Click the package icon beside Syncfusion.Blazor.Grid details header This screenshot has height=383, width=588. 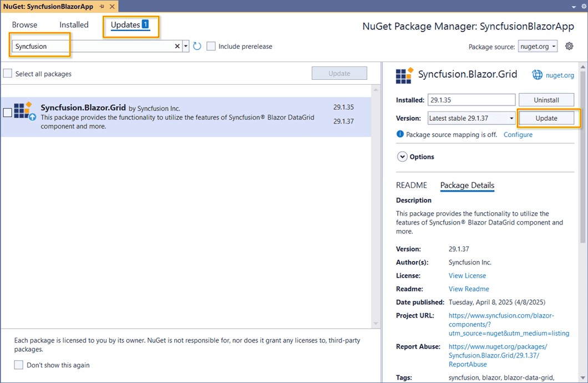pyautogui.click(x=404, y=74)
